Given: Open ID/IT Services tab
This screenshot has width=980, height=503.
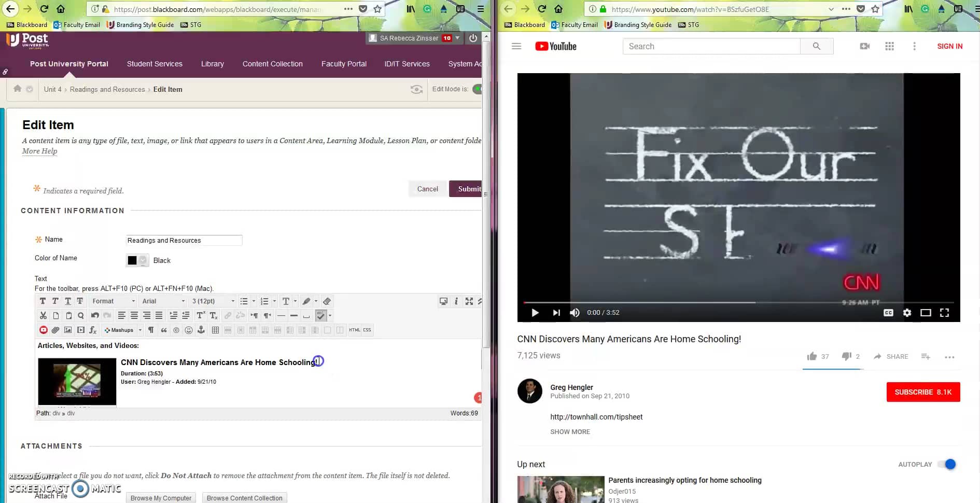Looking at the screenshot, I should pos(407,64).
